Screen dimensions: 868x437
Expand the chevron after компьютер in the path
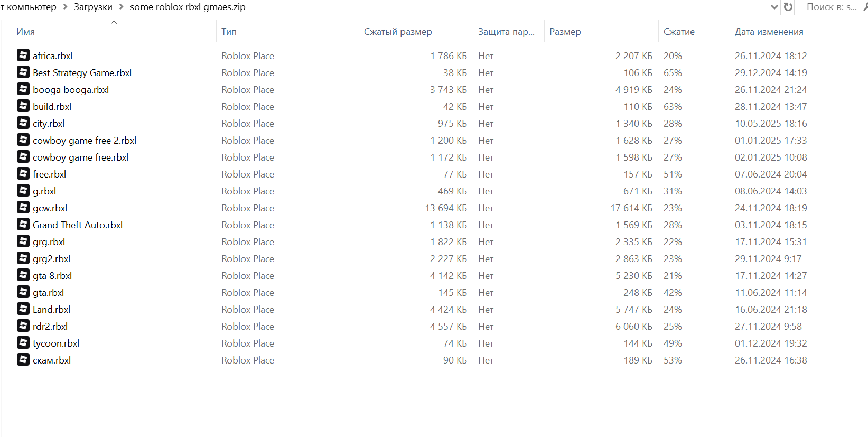(65, 7)
